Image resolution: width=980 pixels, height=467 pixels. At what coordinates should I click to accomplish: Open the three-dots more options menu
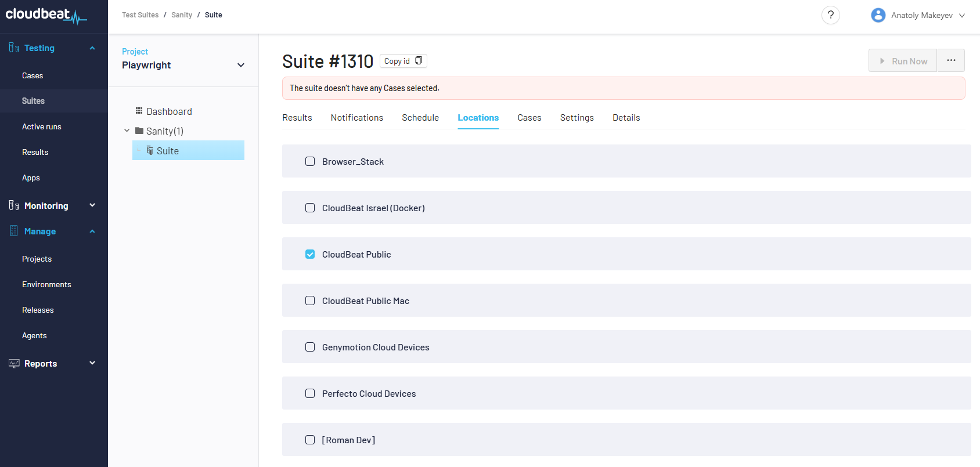tap(951, 60)
